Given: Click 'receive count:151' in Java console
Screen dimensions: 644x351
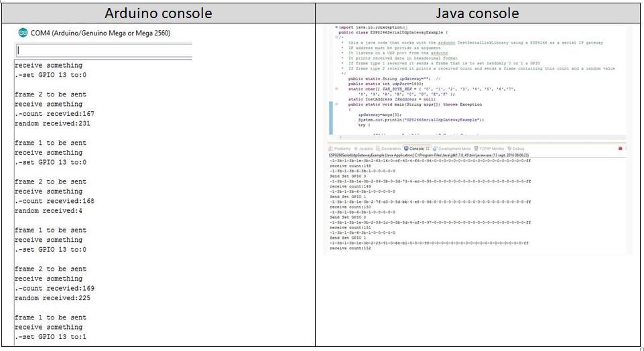Looking at the screenshot, I should click(x=350, y=228).
